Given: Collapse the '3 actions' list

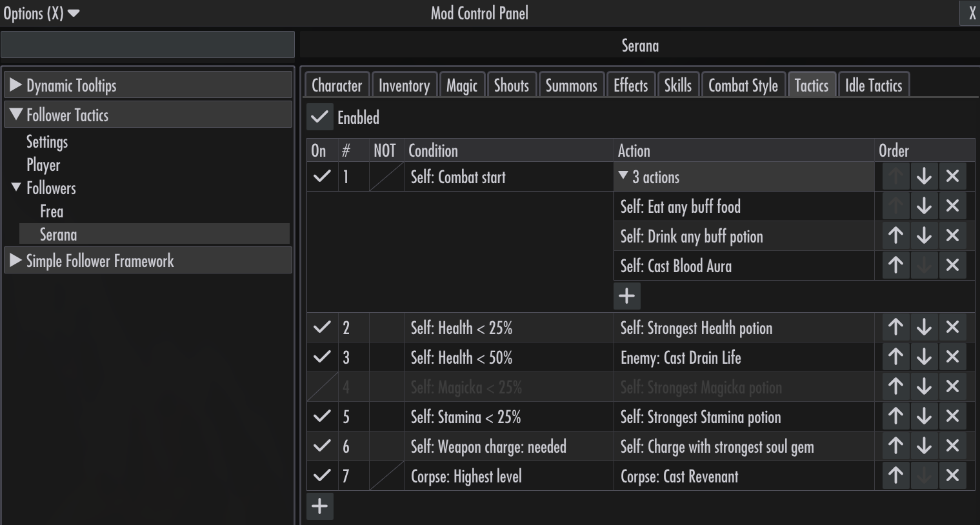Looking at the screenshot, I should pyautogui.click(x=744, y=176).
